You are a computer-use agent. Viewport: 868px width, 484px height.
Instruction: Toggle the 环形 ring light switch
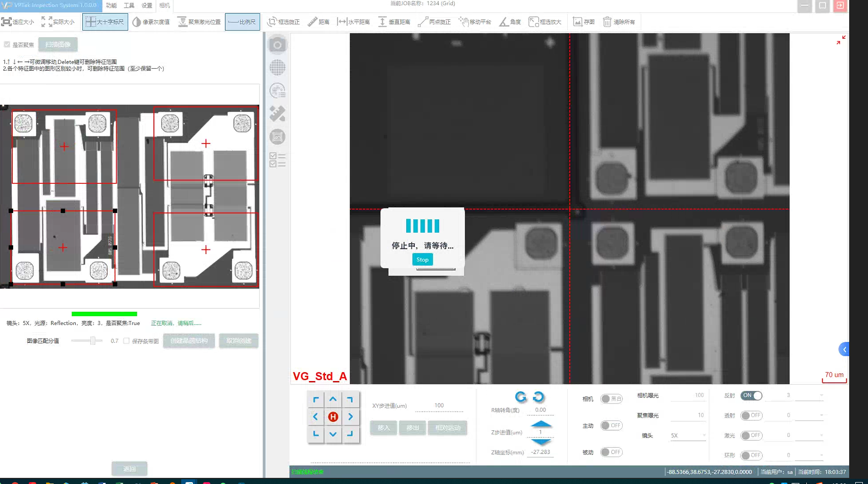tap(751, 455)
